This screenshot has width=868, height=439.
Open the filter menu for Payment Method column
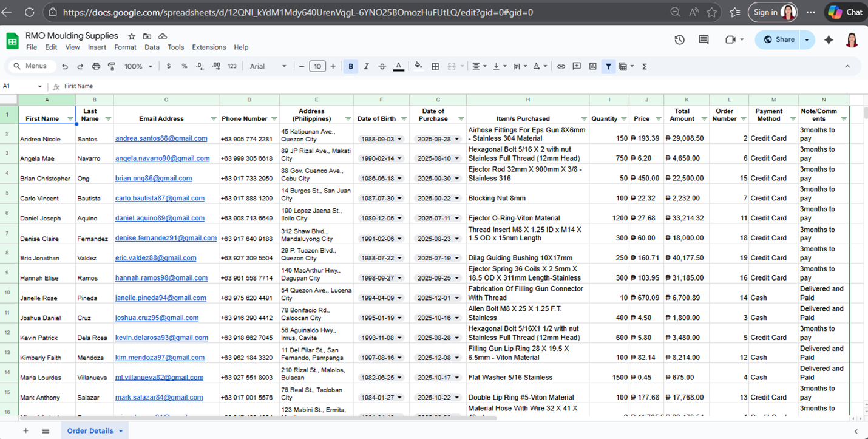tap(792, 118)
